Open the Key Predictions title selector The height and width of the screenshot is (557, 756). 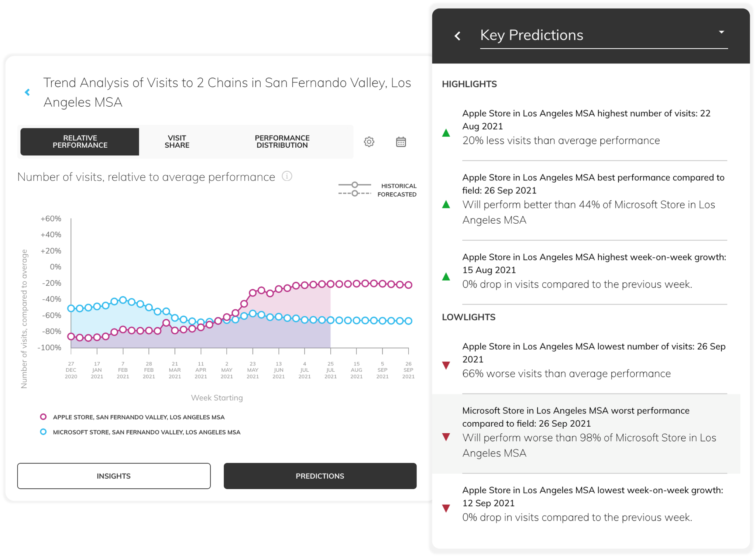(532, 35)
